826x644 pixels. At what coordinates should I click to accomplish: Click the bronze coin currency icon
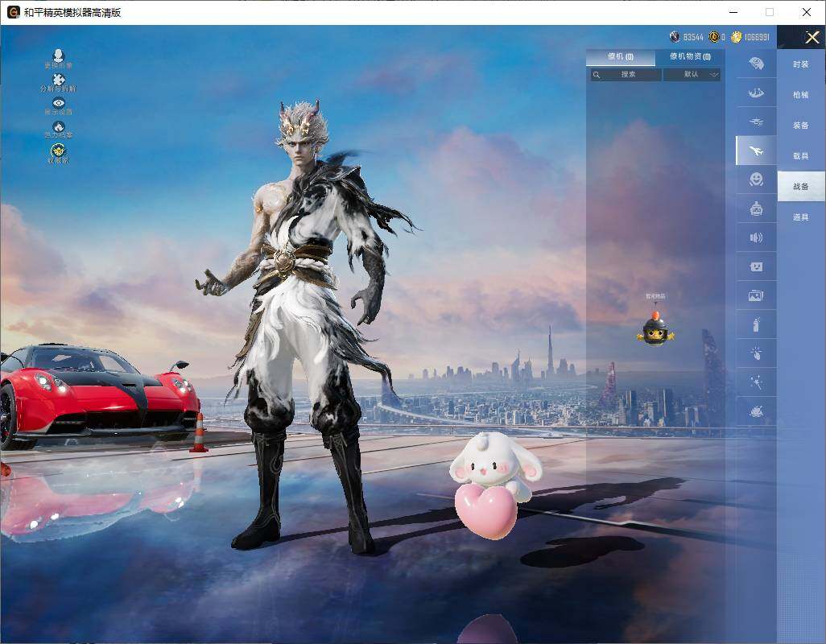(714, 37)
